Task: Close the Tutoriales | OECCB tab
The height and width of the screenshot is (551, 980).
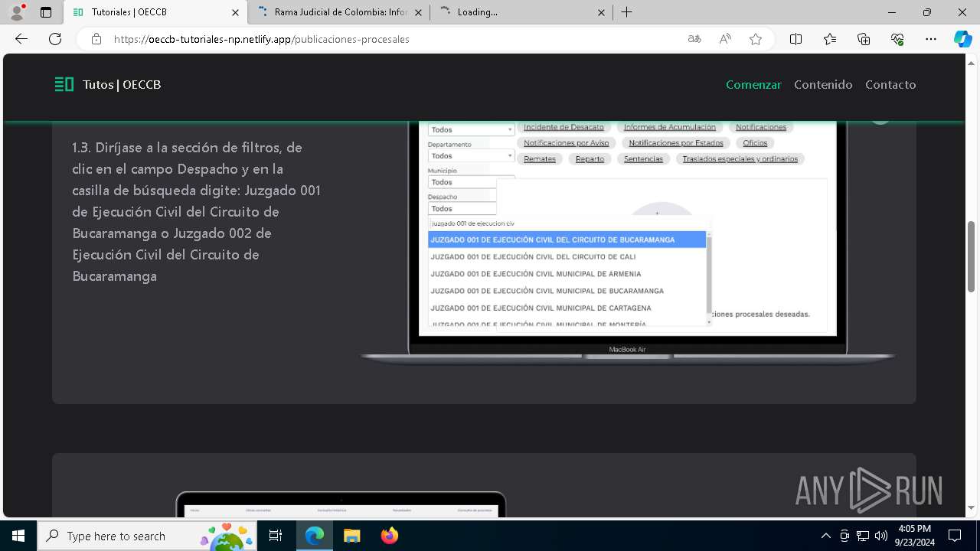Action: coord(235,12)
